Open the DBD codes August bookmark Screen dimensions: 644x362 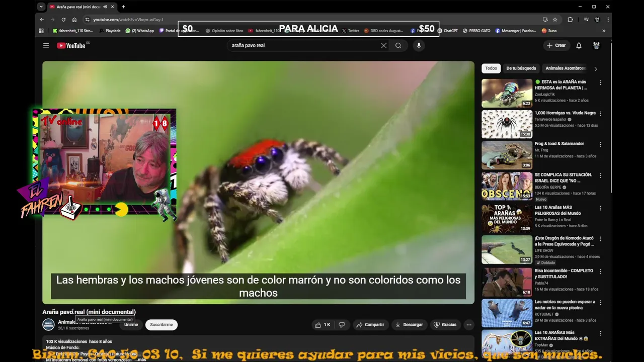[383, 31]
